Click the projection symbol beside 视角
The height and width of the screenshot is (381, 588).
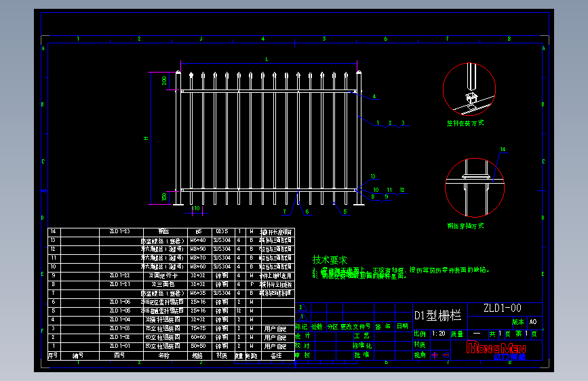[440, 355]
